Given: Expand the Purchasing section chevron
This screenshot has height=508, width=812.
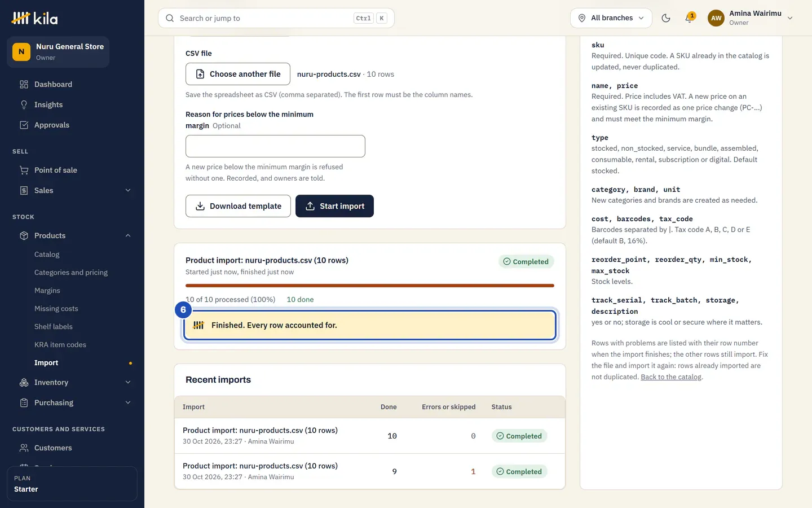Looking at the screenshot, I should (128, 402).
